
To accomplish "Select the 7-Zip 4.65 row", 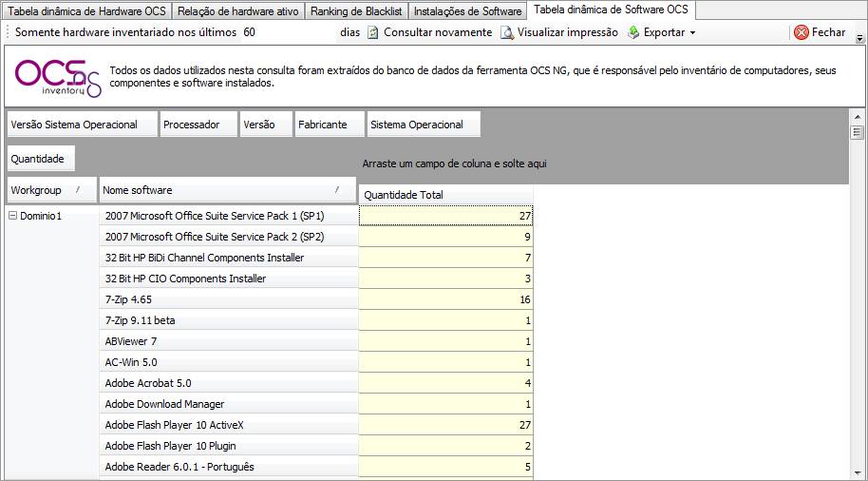I will pos(229,299).
